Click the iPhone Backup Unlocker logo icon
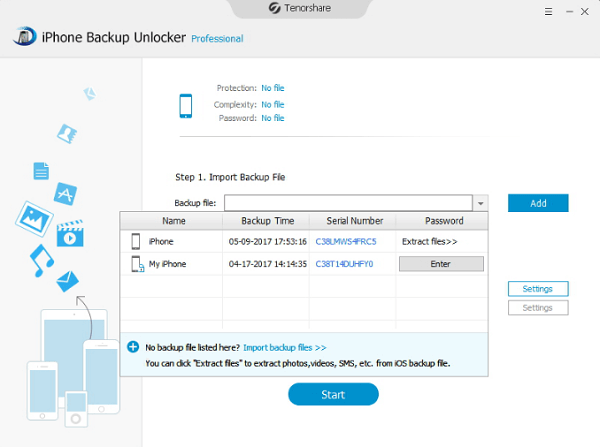This screenshot has height=447, width=600. click(25, 36)
